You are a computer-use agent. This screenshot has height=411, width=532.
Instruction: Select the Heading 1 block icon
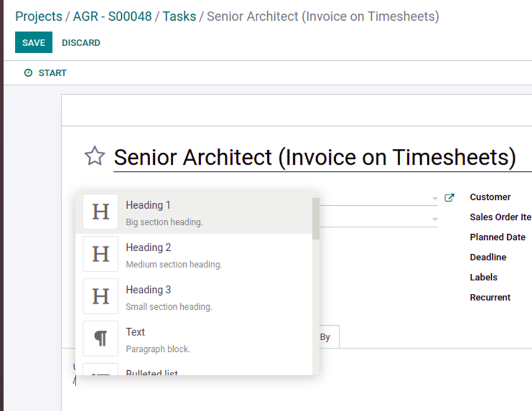(x=100, y=211)
